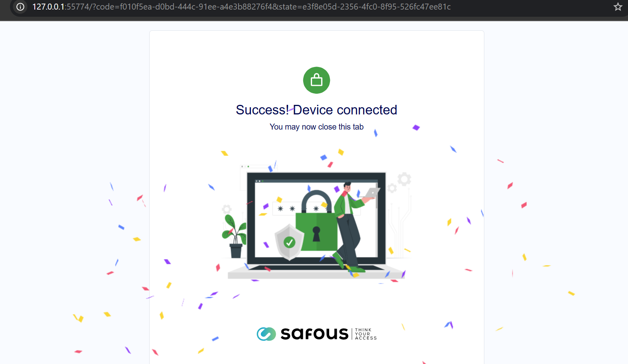Click the site information icon in address bar
Screen dimensions: 628x364
tap(20, 7)
